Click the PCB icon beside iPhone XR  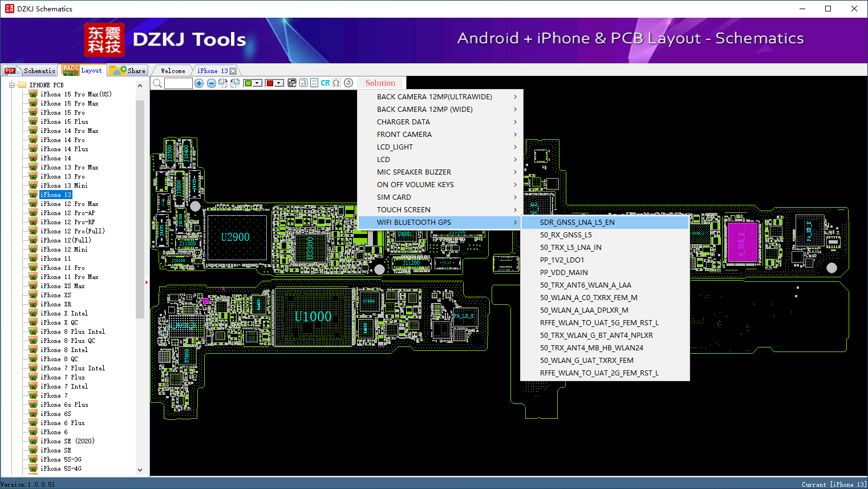click(x=33, y=304)
